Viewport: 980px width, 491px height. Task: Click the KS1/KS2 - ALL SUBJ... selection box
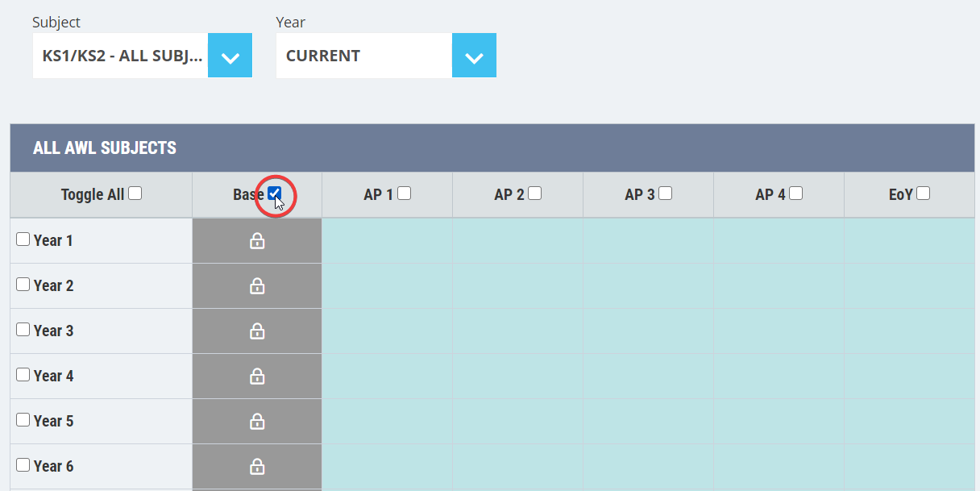pos(121,56)
